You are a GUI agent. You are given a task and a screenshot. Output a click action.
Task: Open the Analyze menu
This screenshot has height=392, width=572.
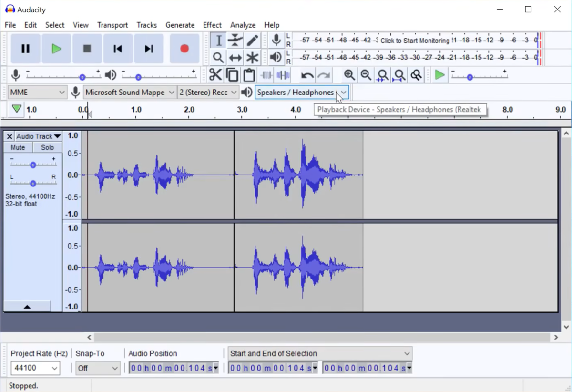pyautogui.click(x=243, y=25)
